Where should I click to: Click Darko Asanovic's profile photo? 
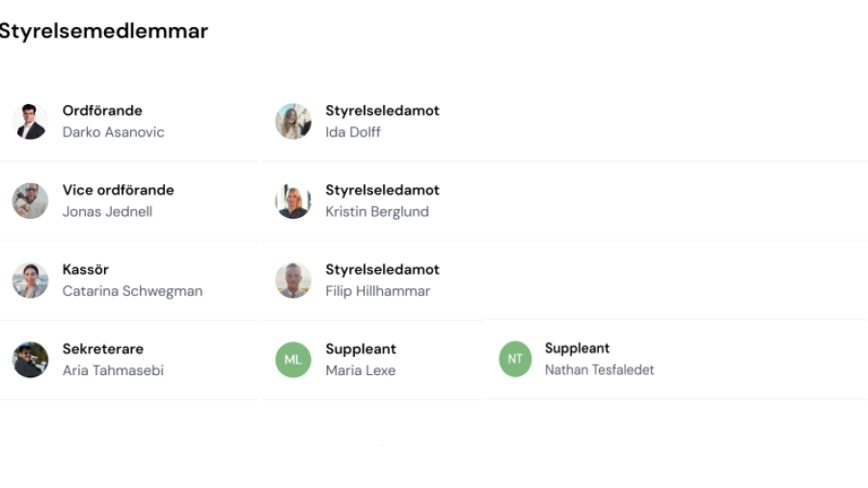pyautogui.click(x=30, y=122)
